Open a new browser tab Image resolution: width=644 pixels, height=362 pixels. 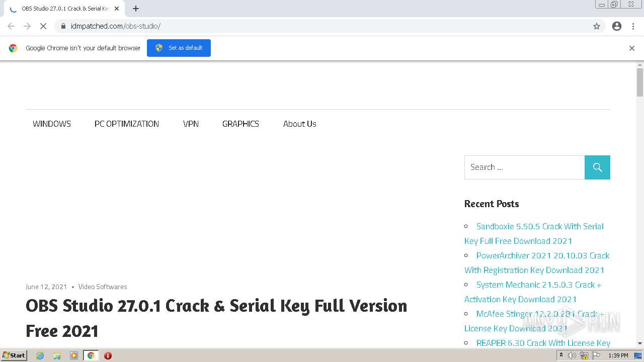(x=136, y=9)
